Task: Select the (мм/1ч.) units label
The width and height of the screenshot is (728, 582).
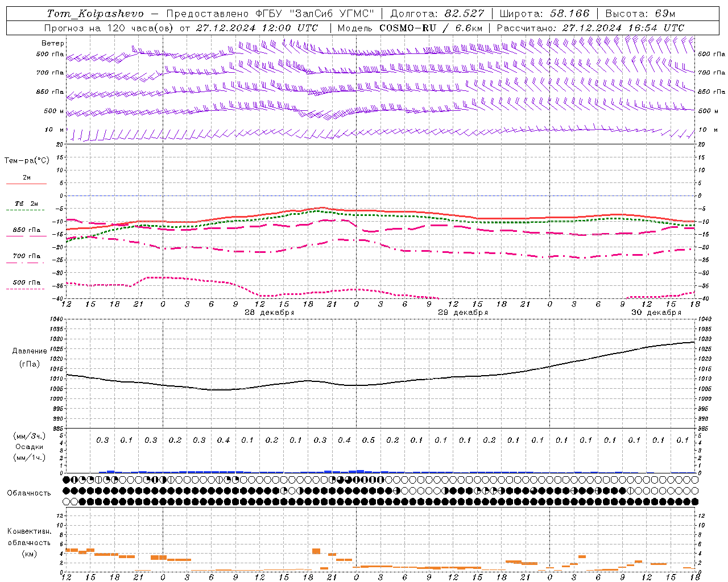Action: pos(30,458)
